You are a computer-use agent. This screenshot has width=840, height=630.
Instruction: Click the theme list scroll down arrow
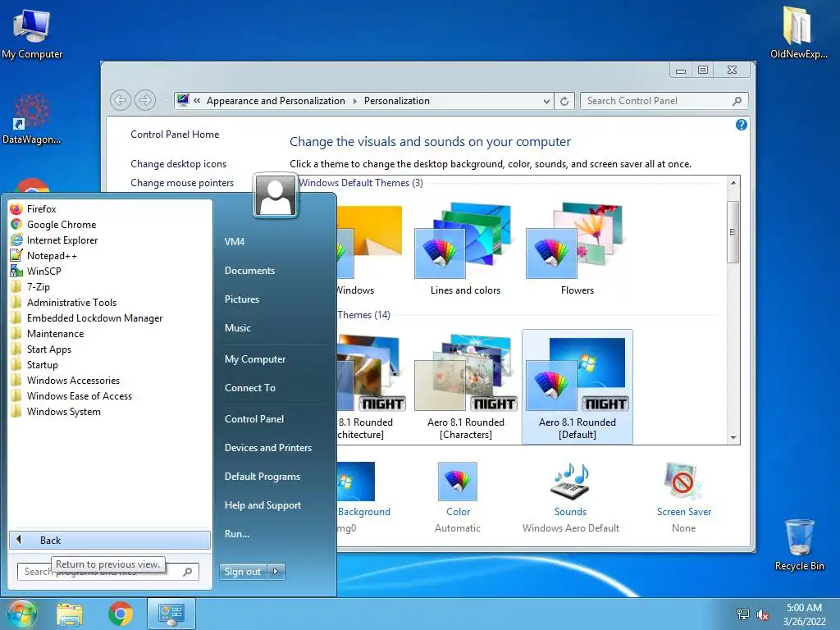pyautogui.click(x=733, y=438)
